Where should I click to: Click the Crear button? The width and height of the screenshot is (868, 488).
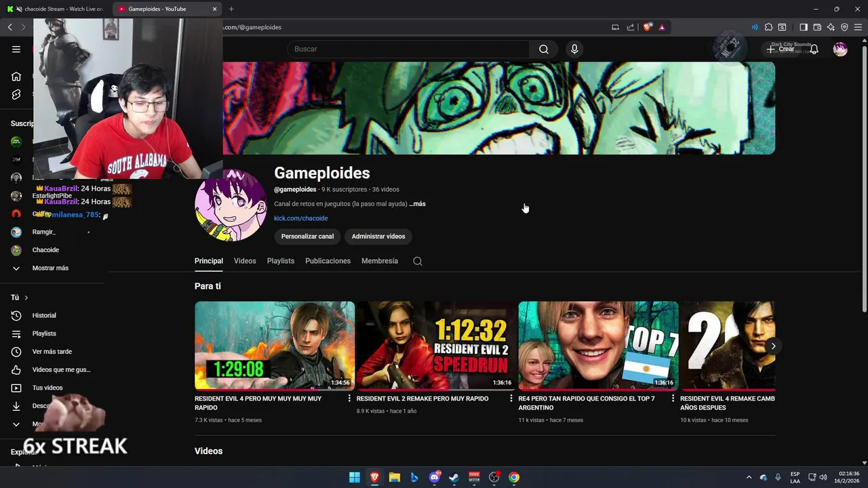[x=781, y=49]
